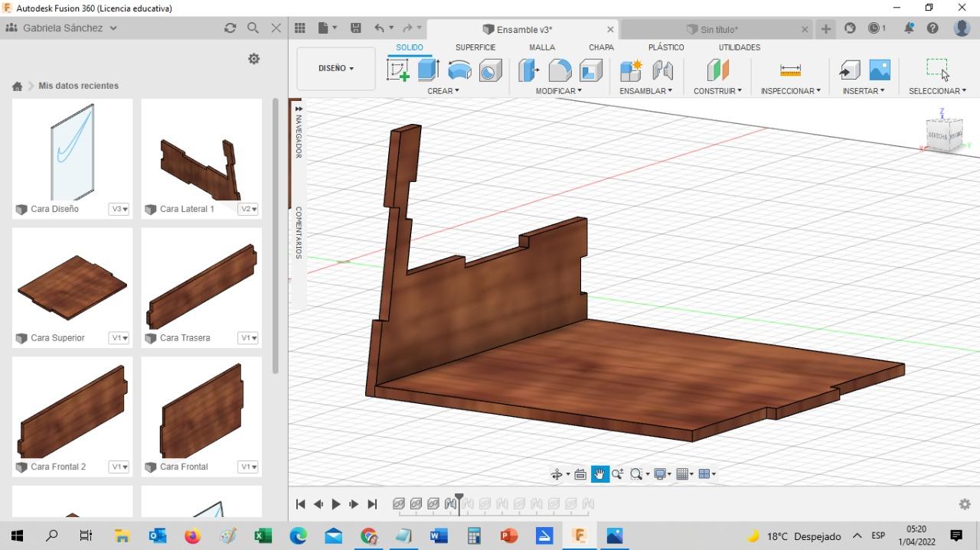Toggle the data panel grid icon
980x550 pixels.
pos(299,28)
